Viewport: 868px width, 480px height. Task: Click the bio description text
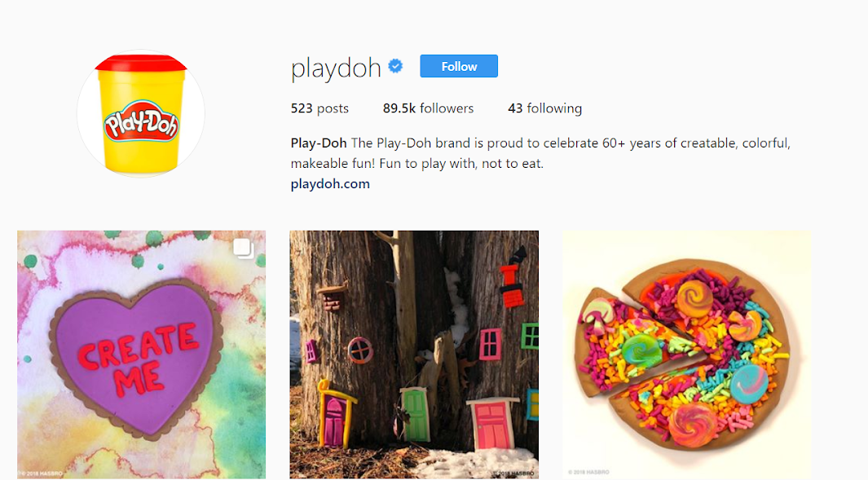tap(540, 153)
